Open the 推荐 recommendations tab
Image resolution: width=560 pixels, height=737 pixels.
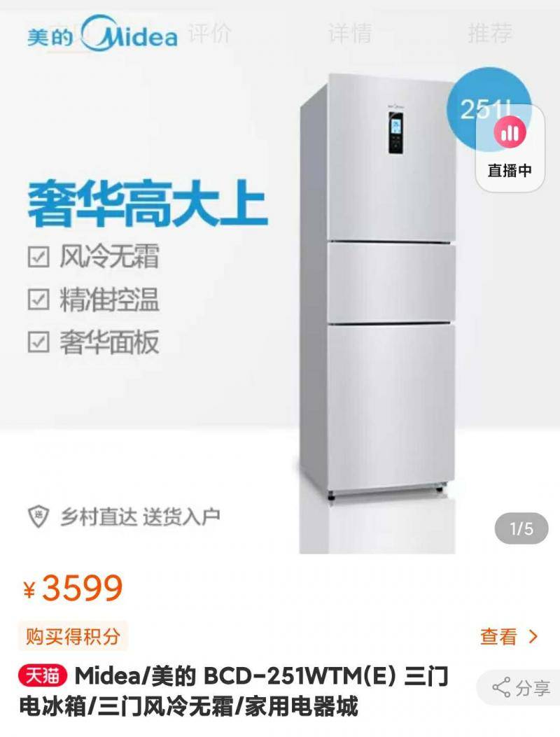(x=490, y=34)
